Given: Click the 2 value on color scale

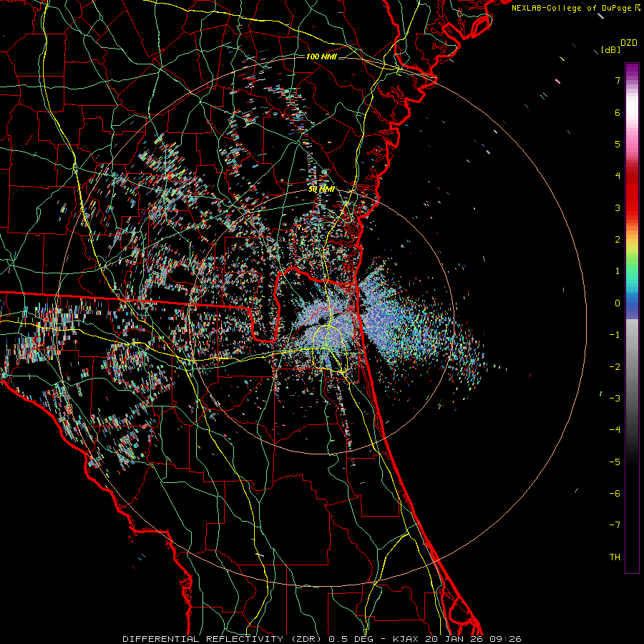Looking at the screenshot, I should tap(618, 240).
